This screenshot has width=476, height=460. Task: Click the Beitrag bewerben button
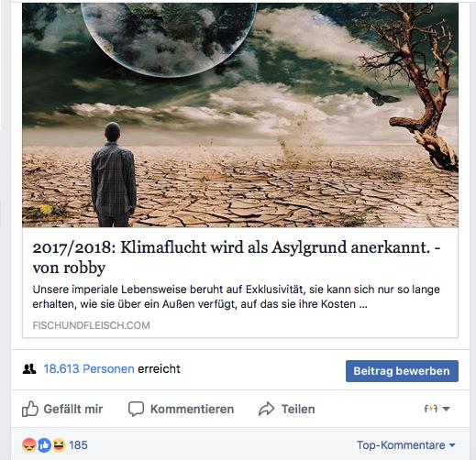point(402,371)
